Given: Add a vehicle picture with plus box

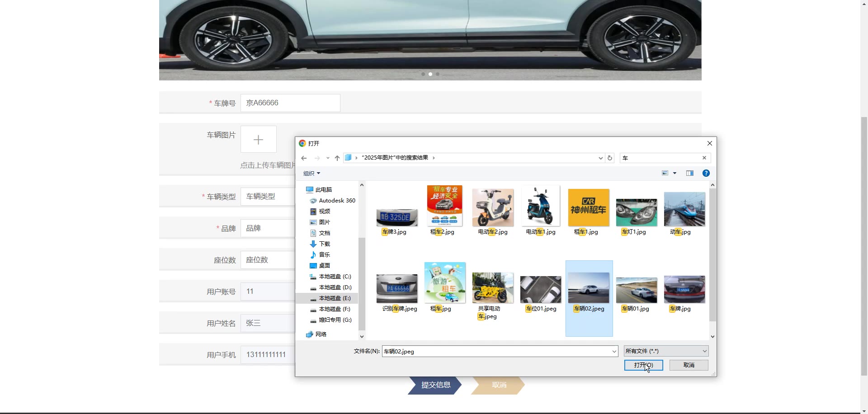Looking at the screenshot, I should pyautogui.click(x=258, y=140).
